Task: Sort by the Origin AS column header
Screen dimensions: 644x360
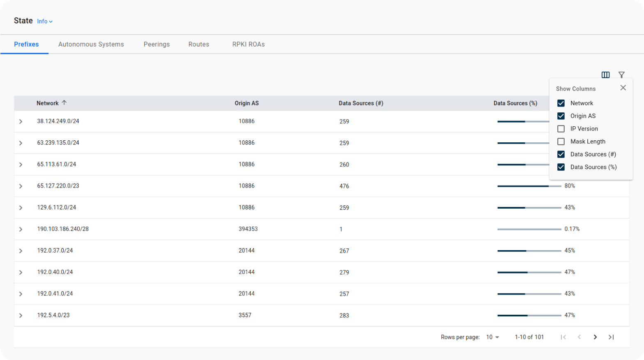Action: click(247, 103)
